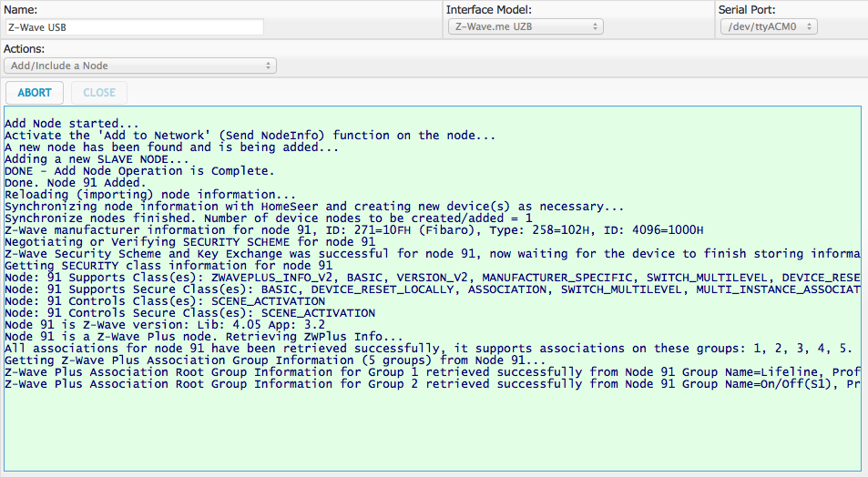Select the line starting 'Z-Wave manufacturer information for node 91'

click(x=353, y=230)
